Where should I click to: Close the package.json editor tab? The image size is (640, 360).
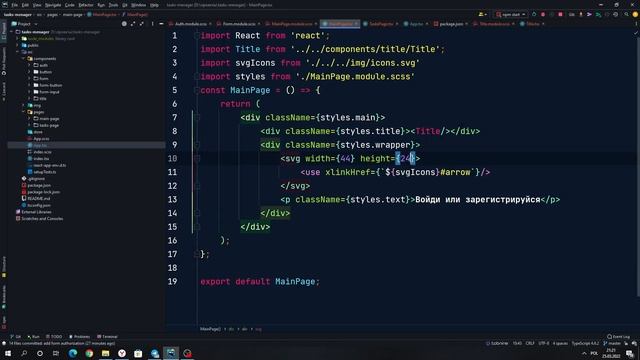click(467, 24)
